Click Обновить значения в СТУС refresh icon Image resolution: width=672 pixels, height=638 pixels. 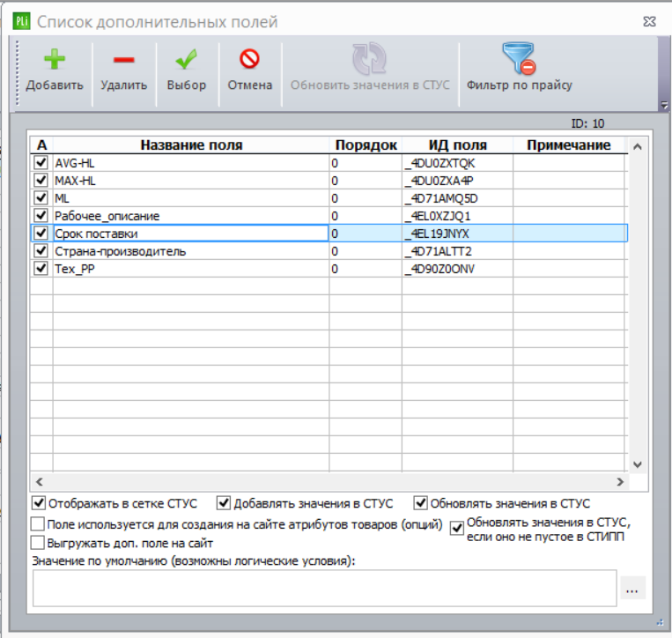(369, 58)
